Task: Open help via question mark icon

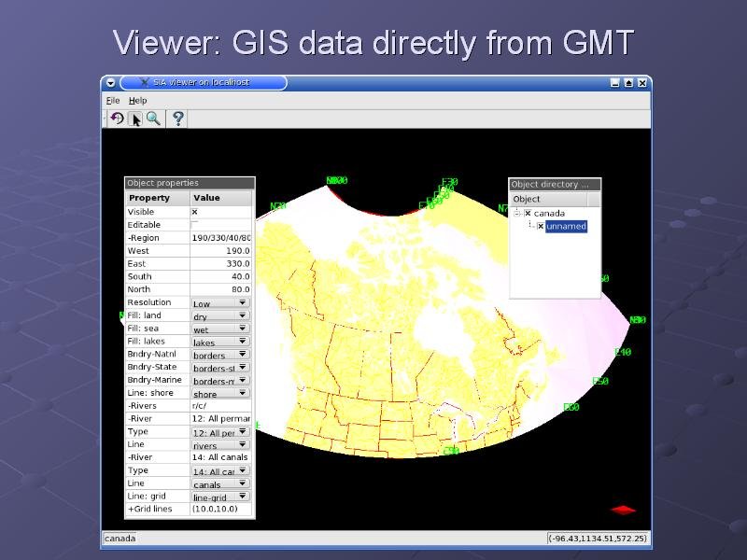Action: click(x=178, y=119)
